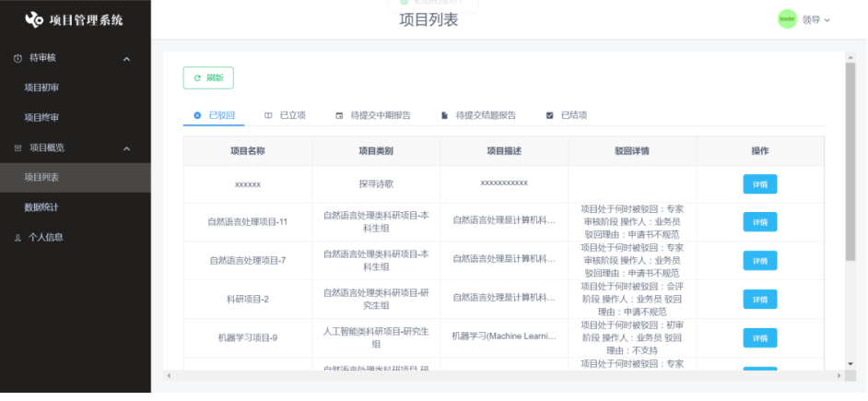This screenshot has height=401, width=868.
Task: Click the 机器学习项目-9 name cell
Action: (x=248, y=338)
